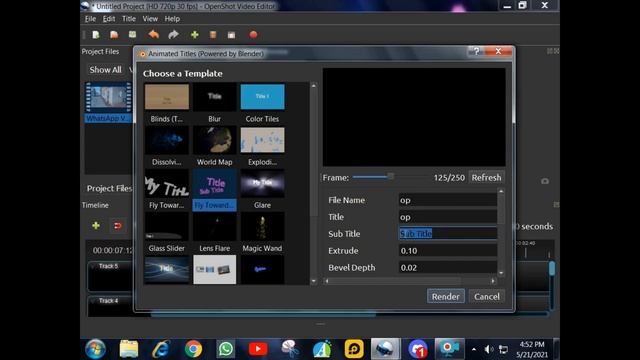Click the properties panel scroll-down arrow
The height and width of the screenshot is (360, 640).
501,273
